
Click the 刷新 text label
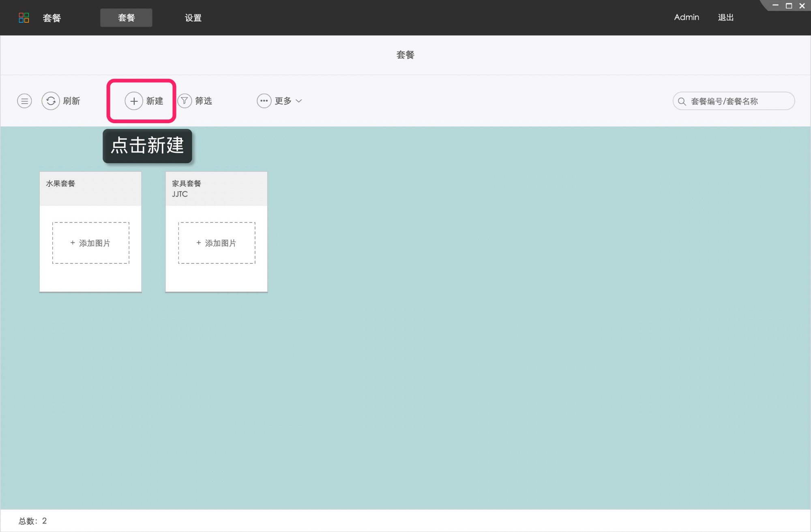72,101
